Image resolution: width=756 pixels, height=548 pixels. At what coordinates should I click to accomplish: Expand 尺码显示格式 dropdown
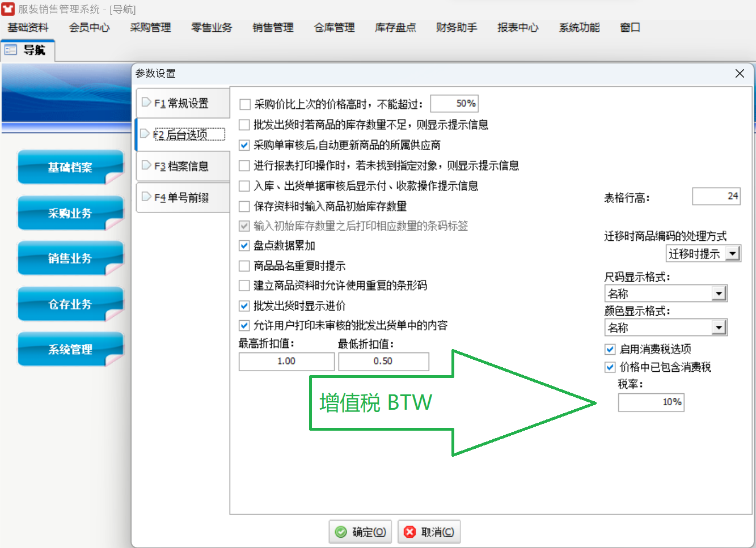(719, 294)
